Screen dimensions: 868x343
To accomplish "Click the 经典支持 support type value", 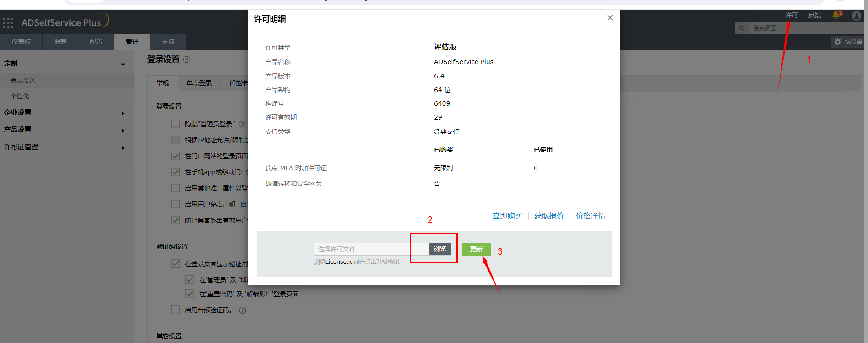I will pos(446,131).
